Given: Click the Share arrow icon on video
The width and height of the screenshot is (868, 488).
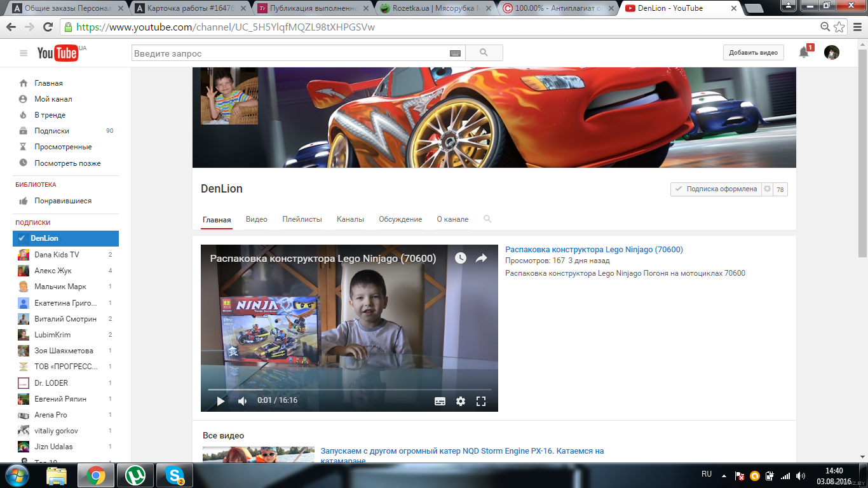Looking at the screenshot, I should click(x=481, y=258).
